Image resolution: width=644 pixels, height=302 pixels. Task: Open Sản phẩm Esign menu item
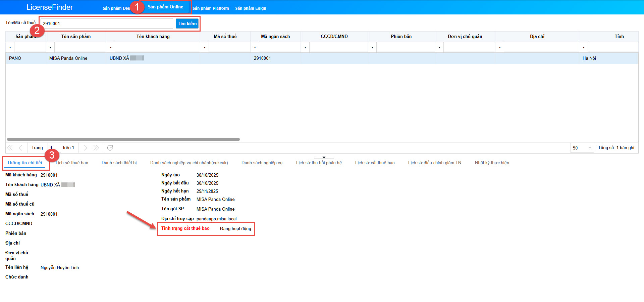pos(251,8)
